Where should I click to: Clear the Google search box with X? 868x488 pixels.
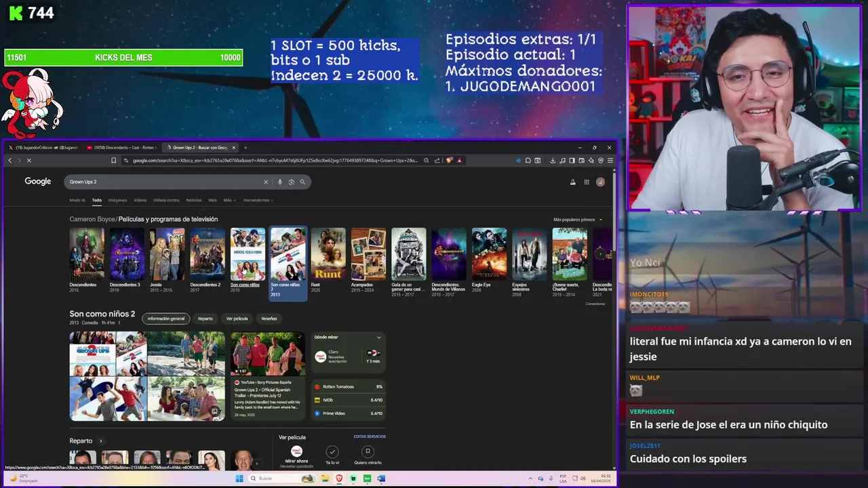coord(266,182)
